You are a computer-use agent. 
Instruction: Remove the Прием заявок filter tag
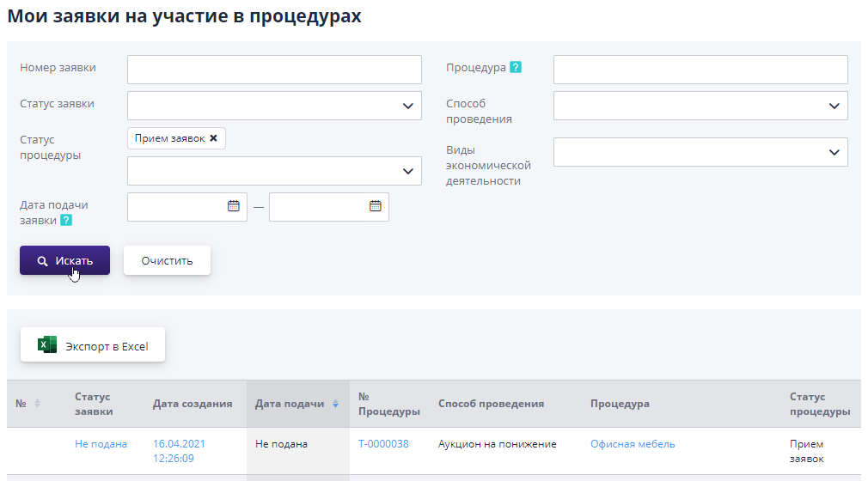pyautogui.click(x=214, y=138)
